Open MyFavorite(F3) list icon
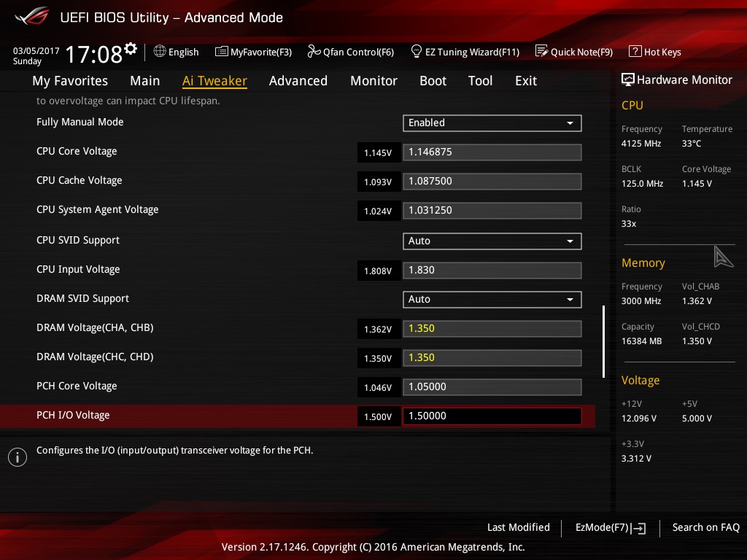The image size is (747, 560). [x=222, y=52]
